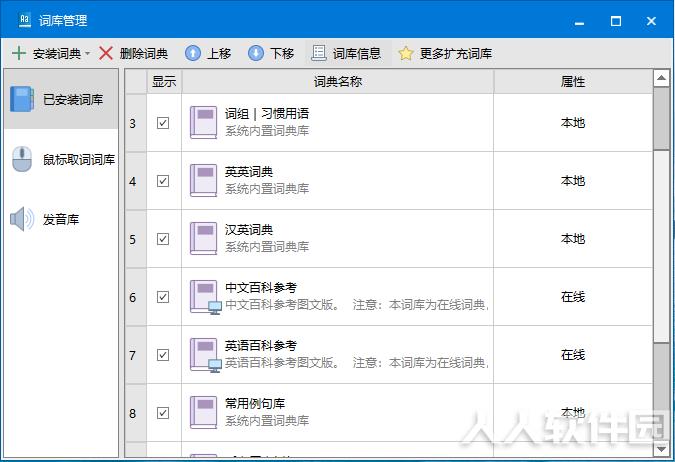Click the scrollbar down arrow
The width and height of the screenshot is (675, 462).
661,450
